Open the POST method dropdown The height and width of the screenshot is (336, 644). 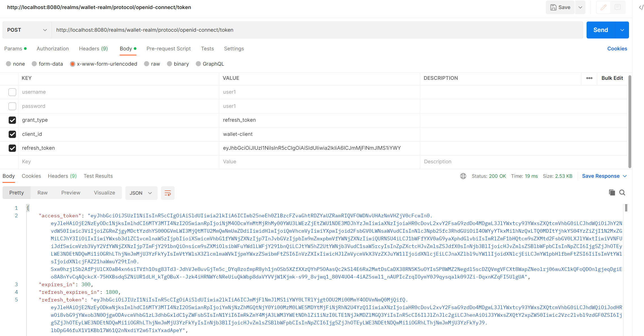tap(27, 30)
